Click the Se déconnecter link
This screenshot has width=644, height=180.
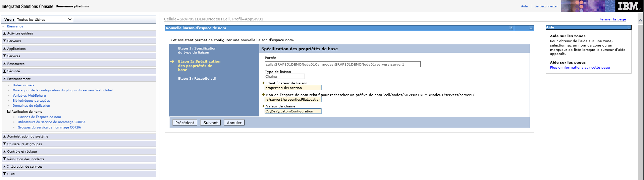[x=546, y=6]
